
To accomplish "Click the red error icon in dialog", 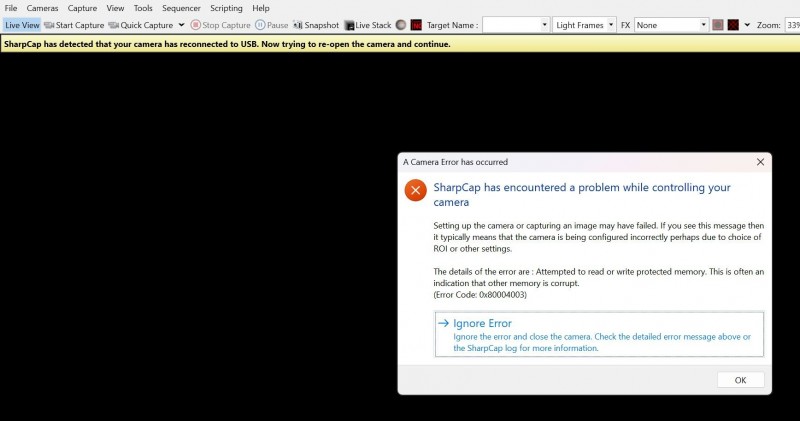I will click(416, 190).
